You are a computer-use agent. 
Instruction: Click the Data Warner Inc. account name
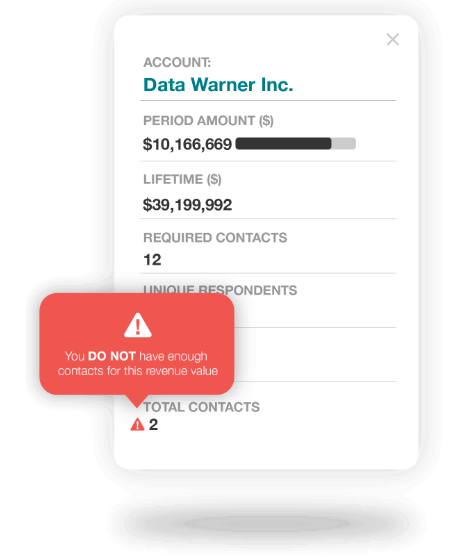pos(218,85)
